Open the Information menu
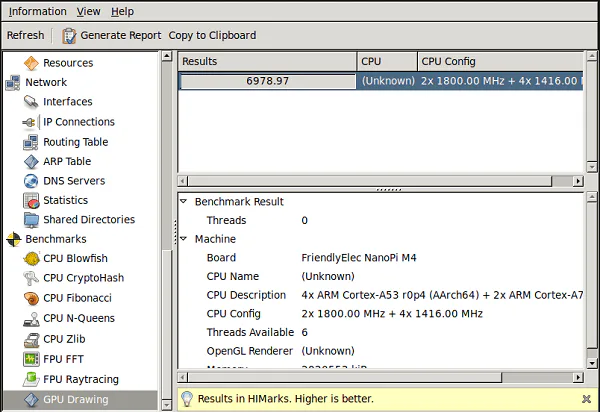Viewport: 600px width, 412px height. click(x=38, y=11)
